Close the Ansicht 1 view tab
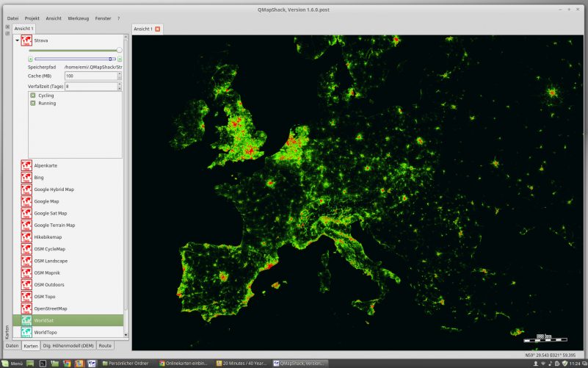Image resolution: width=588 pixels, height=368 pixels. [x=158, y=29]
